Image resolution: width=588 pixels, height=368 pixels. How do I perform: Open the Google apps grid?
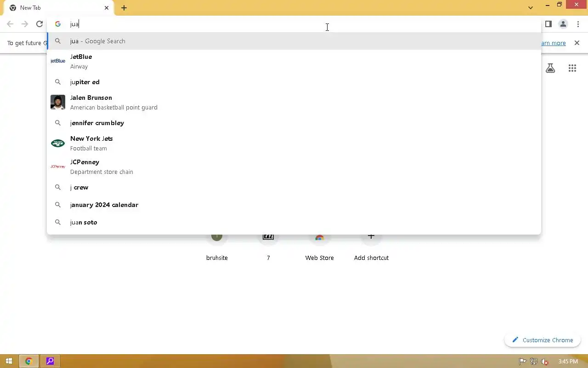(x=572, y=68)
